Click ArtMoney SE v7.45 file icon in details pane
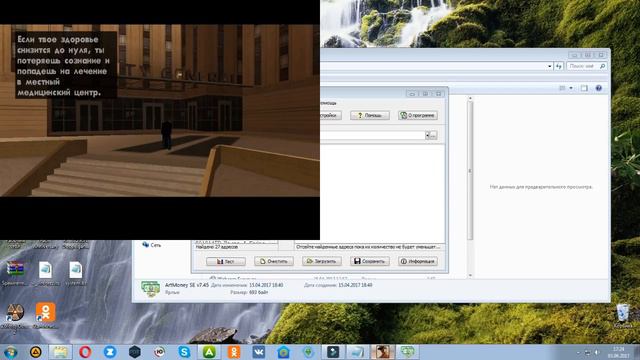This screenshot has width=640, height=360. [150, 288]
